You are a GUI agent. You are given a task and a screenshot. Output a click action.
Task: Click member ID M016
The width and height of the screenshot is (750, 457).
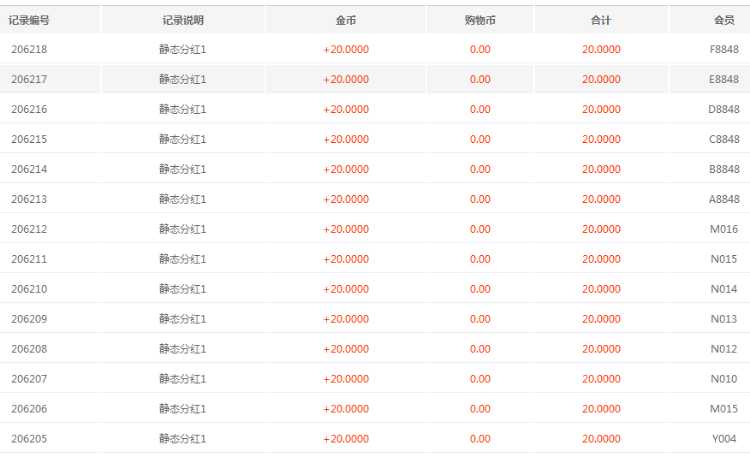click(724, 229)
